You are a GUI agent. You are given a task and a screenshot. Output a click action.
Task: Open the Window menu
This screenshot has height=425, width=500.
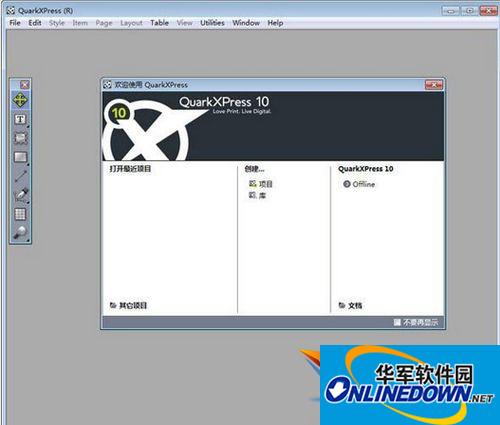246,23
